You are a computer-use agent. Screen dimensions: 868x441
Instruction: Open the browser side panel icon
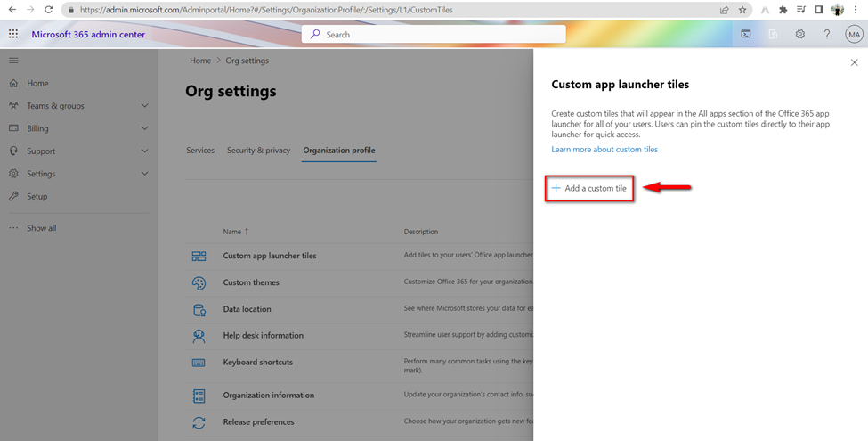(x=819, y=10)
